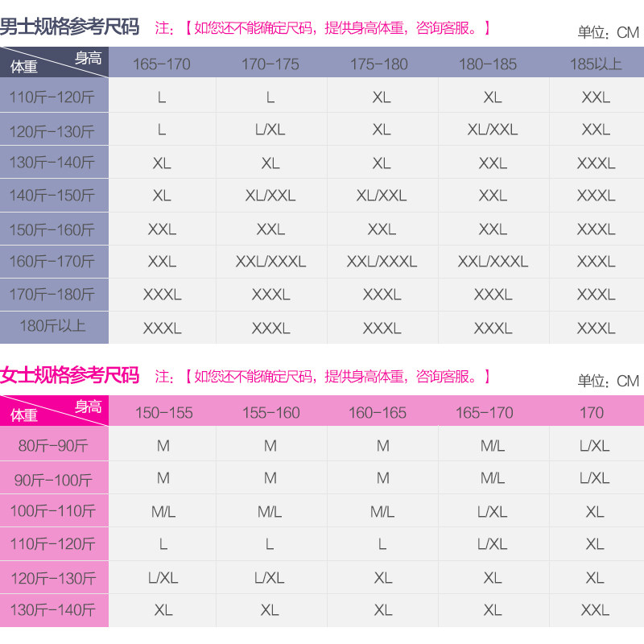Image resolution: width=644 pixels, height=644 pixels.
Task: Click men's 120斤-130斤 weight row label
Action: click(x=52, y=131)
